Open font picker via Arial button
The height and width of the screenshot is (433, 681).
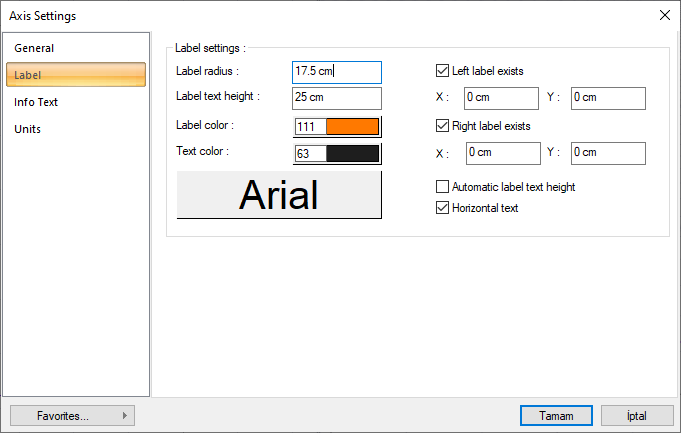279,195
